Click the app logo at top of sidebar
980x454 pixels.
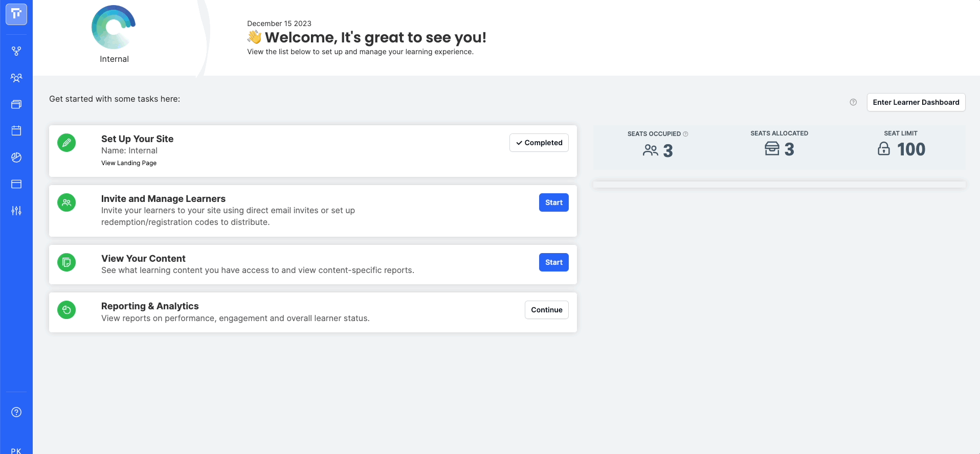click(16, 14)
